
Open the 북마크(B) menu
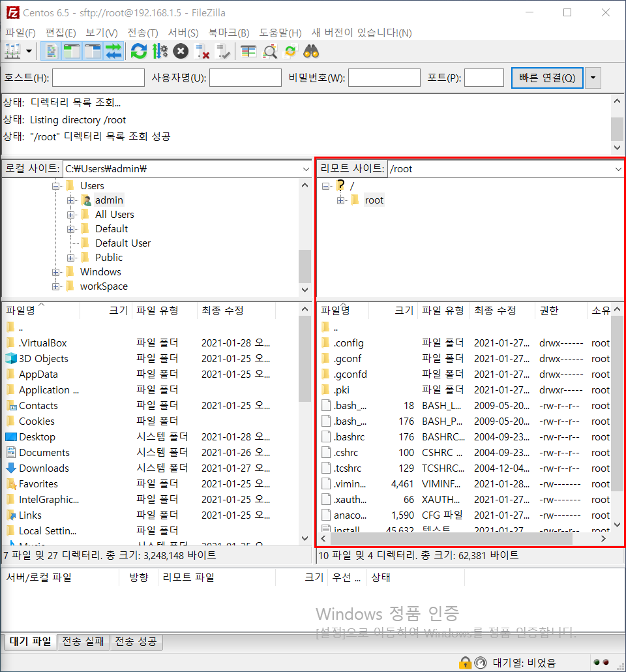(x=229, y=33)
